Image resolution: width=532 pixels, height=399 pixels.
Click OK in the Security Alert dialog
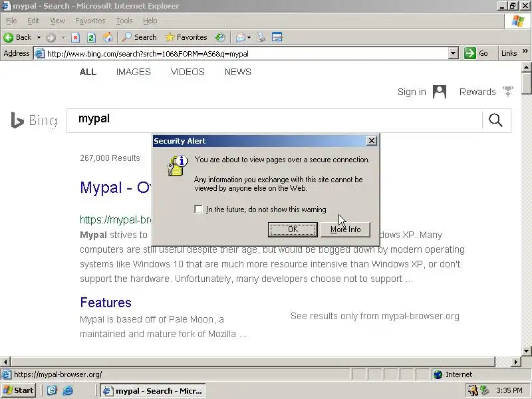pos(293,229)
